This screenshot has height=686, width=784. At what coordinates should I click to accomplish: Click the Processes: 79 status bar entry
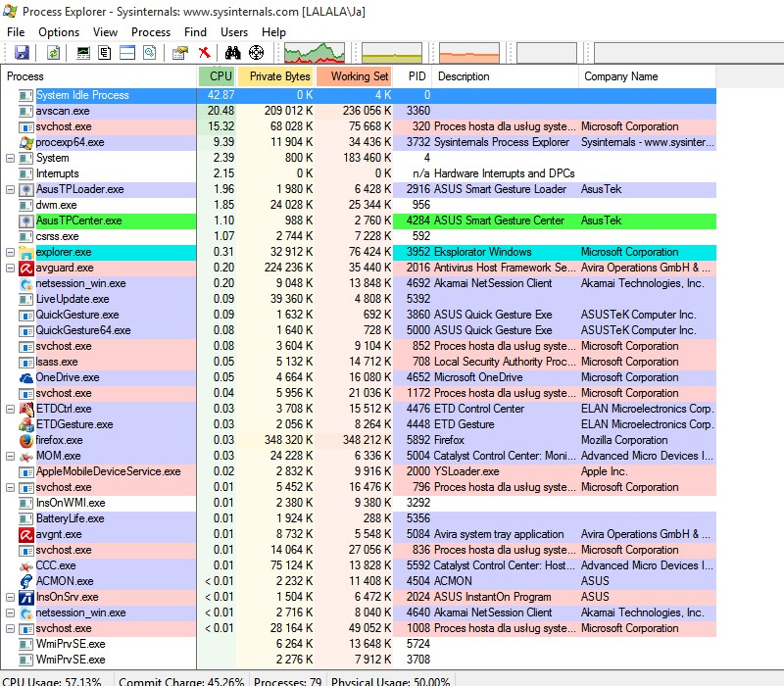[287, 681]
